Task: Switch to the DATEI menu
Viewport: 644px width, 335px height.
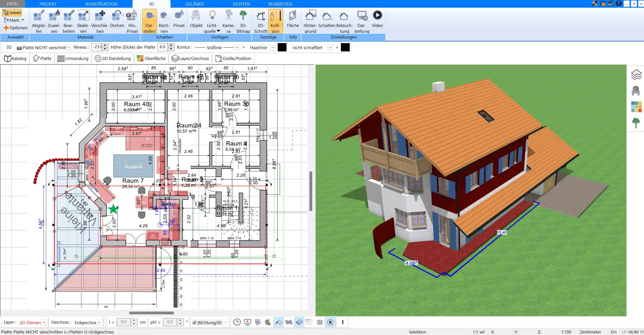Action: [x=12, y=4]
